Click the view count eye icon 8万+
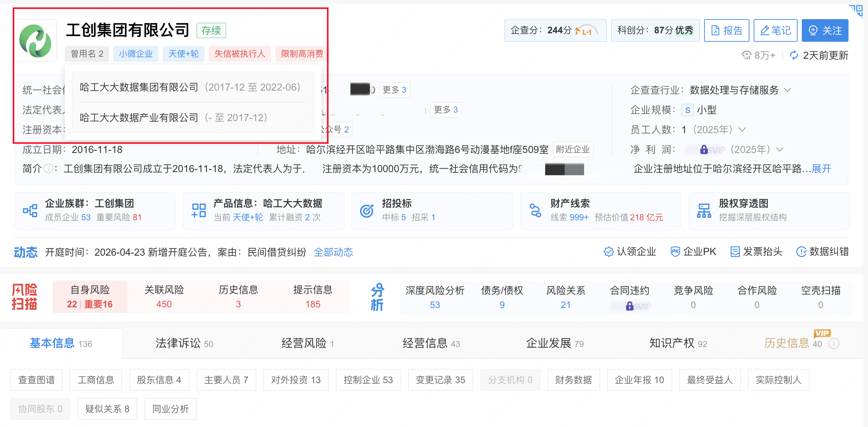The image size is (868, 427). 746,55
